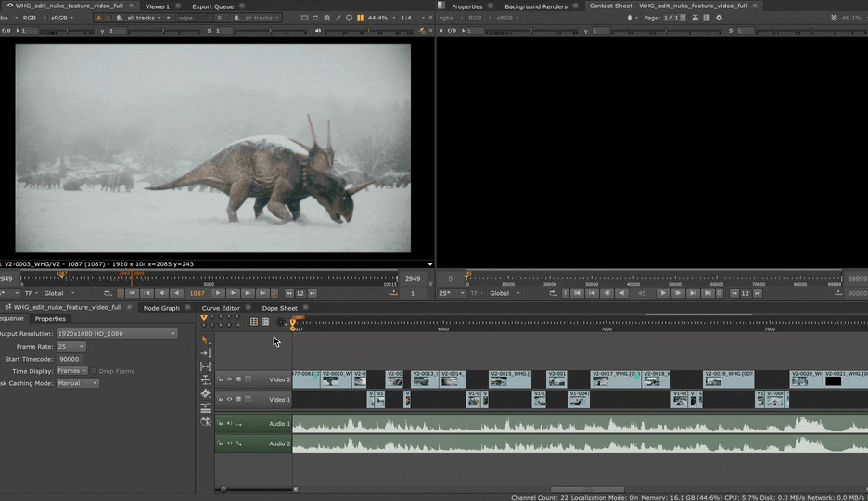Select the multi-tool arrow in timeline toolbar

[205, 340]
